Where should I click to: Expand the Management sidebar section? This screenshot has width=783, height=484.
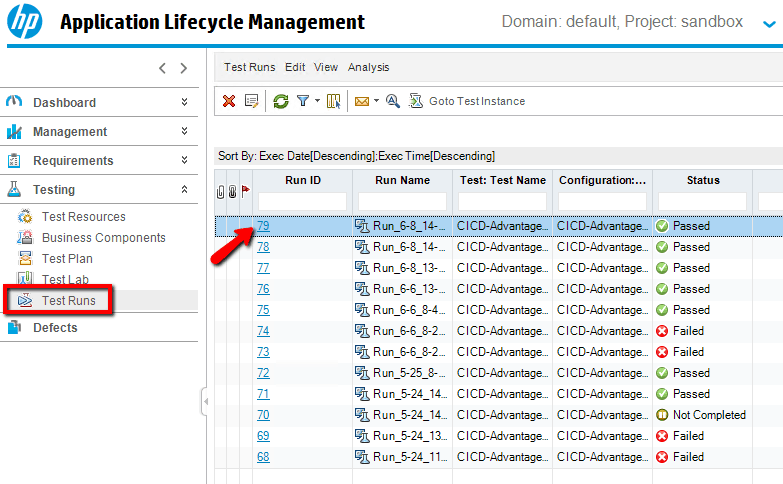(184, 131)
